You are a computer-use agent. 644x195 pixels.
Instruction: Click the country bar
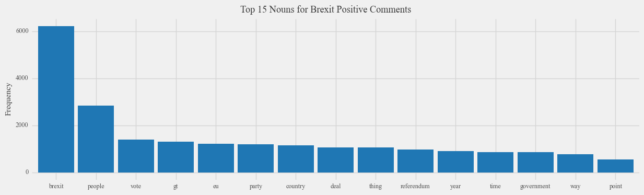[296, 159]
